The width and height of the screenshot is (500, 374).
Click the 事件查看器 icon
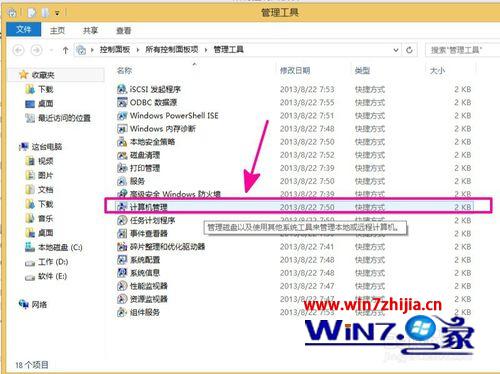122,233
